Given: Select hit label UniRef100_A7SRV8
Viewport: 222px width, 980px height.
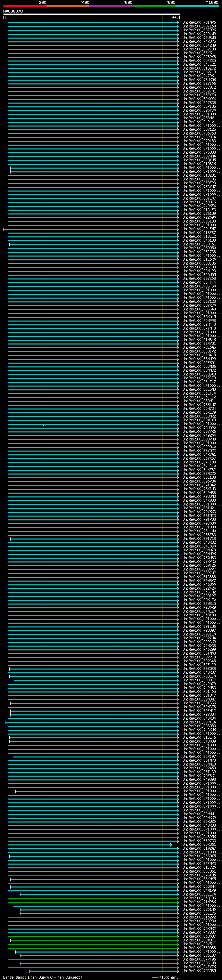Looking at the screenshot, I should click(x=199, y=57).
